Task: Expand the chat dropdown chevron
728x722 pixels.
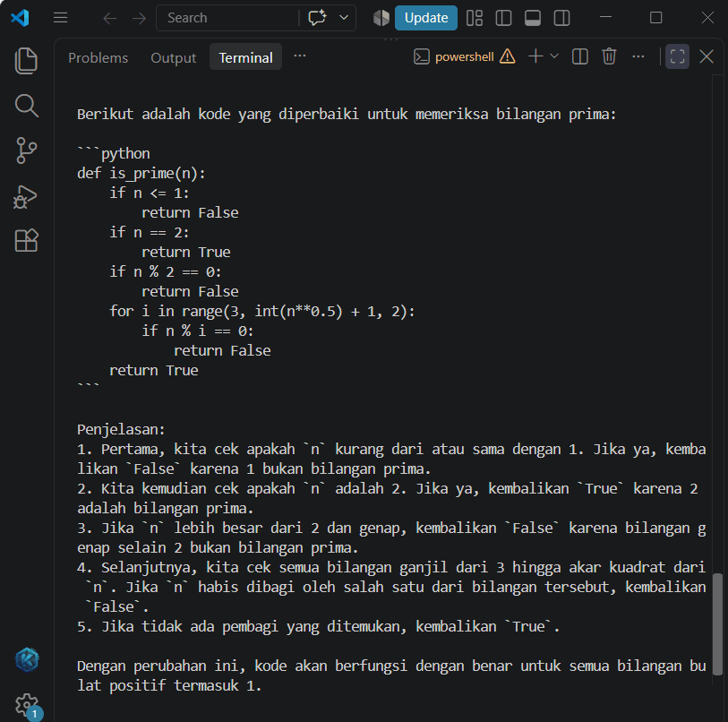Action: (x=344, y=18)
